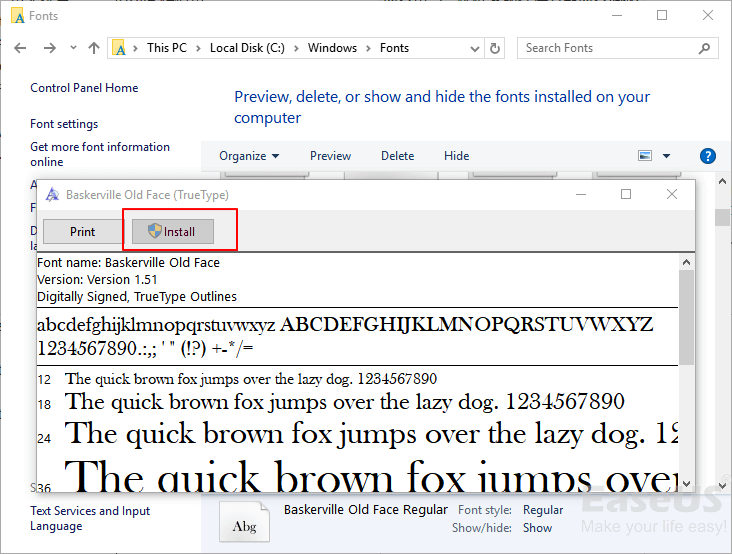This screenshot has width=732, height=554.
Task: Expand the recent locations chevron
Action: [72, 48]
